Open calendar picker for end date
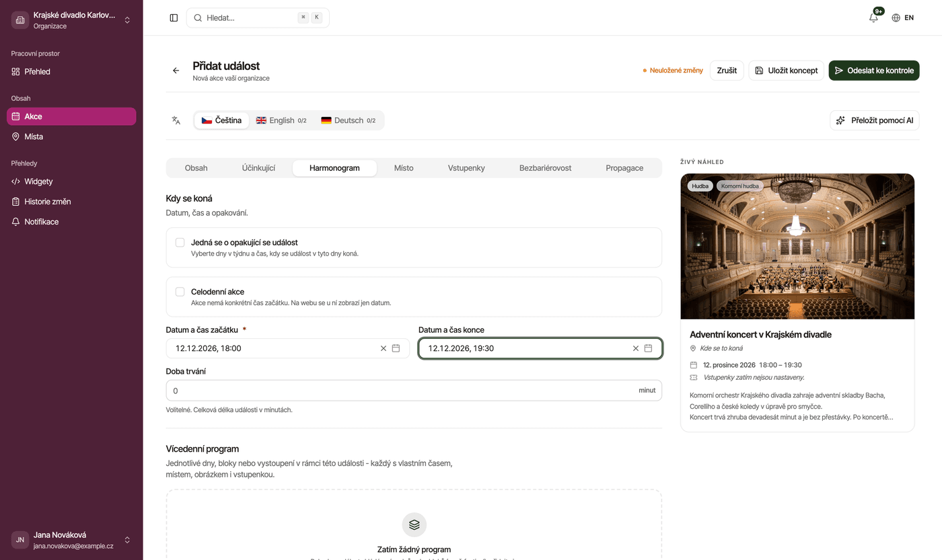This screenshot has width=942, height=560. (649, 348)
